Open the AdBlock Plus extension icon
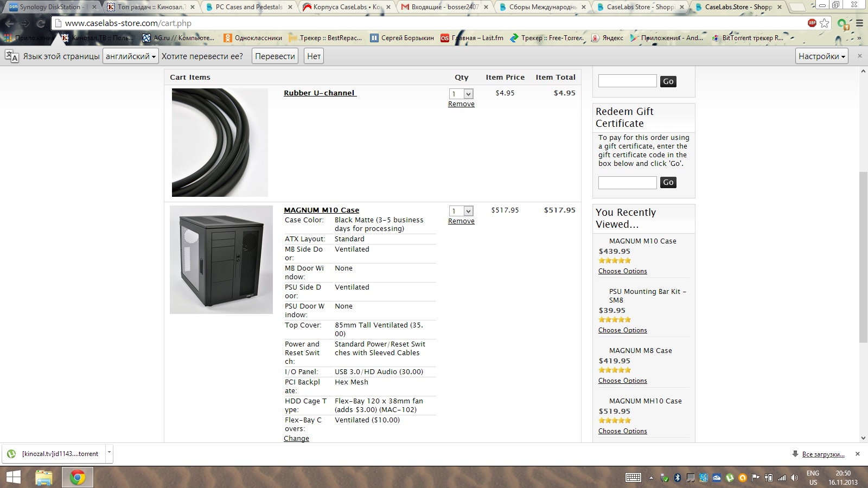Image resolution: width=868 pixels, height=488 pixels. (812, 23)
